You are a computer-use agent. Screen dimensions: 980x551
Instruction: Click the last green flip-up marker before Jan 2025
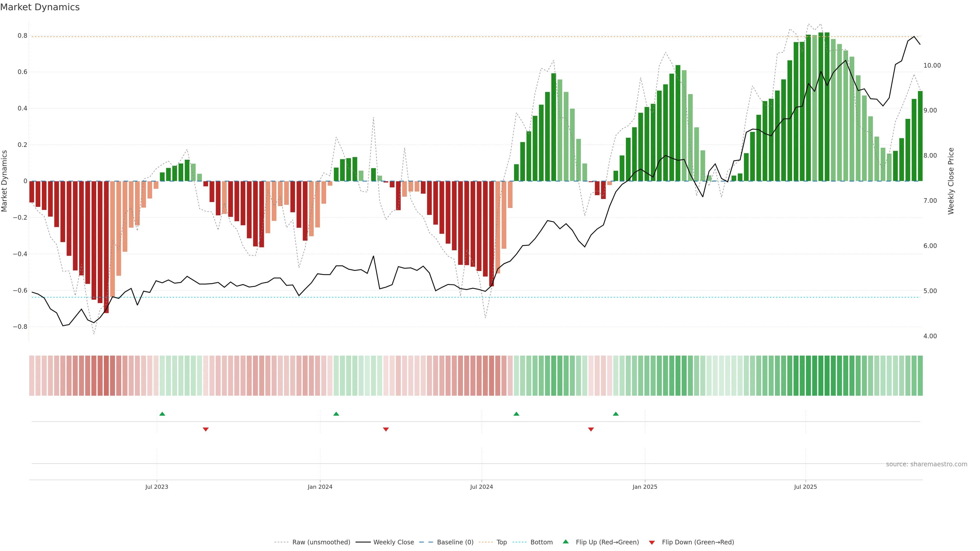pos(616,414)
